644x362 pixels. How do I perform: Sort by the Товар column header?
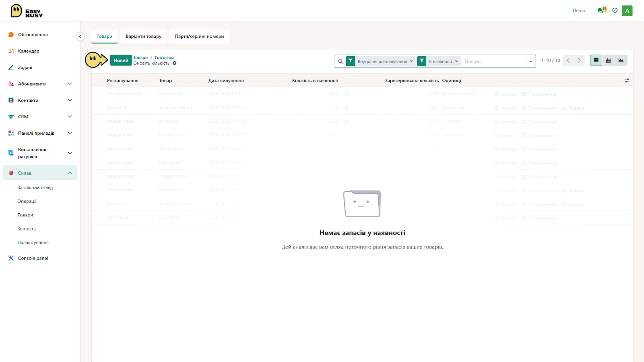(165, 80)
